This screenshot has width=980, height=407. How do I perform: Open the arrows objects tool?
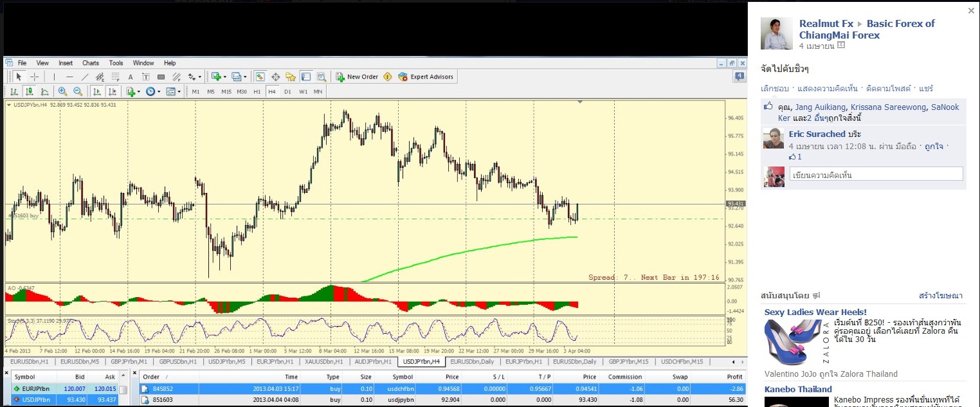click(192, 77)
